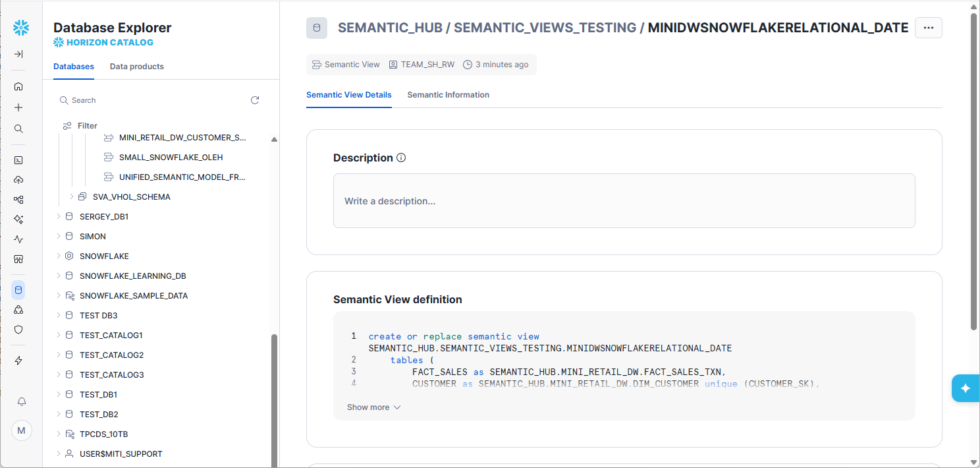Viewport: 980px width, 468px height.
Task: Click the sparkle AI assistant button
Action: [966, 388]
